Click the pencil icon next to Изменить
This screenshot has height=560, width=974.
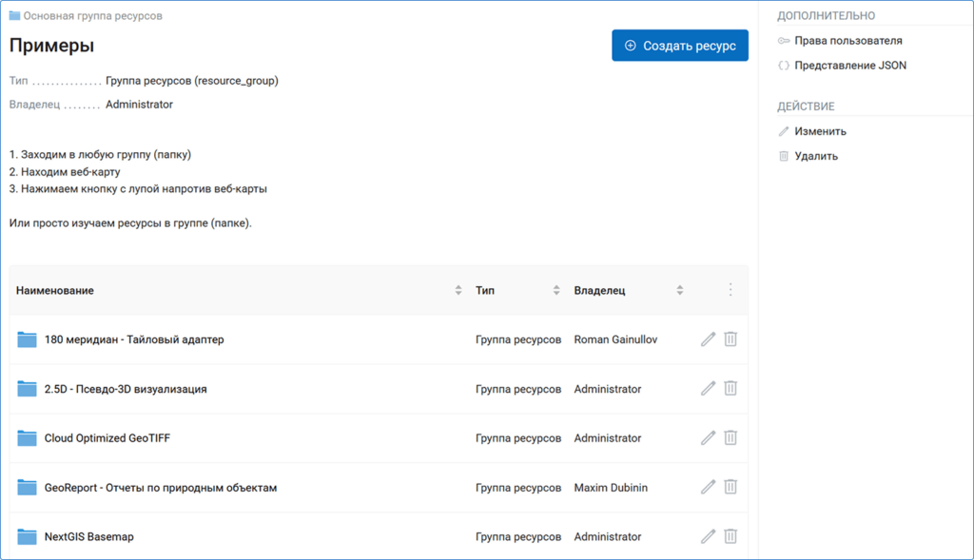(784, 131)
